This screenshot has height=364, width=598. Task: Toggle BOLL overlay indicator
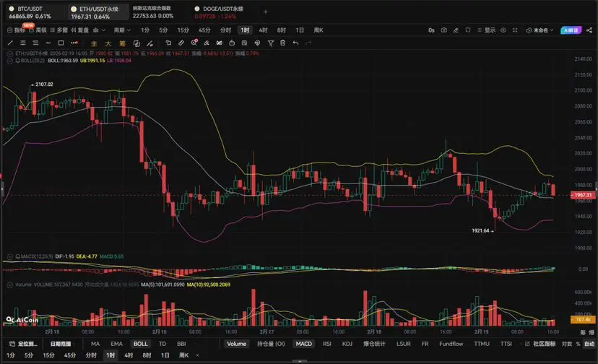coord(140,344)
